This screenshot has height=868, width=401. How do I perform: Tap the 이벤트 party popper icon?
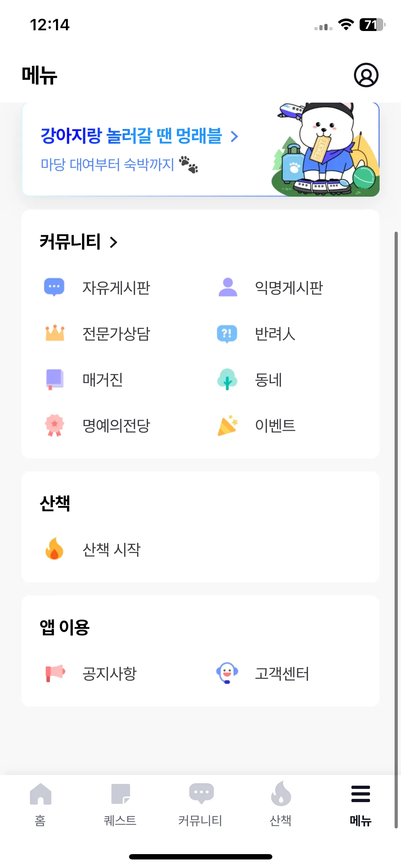pyautogui.click(x=228, y=425)
